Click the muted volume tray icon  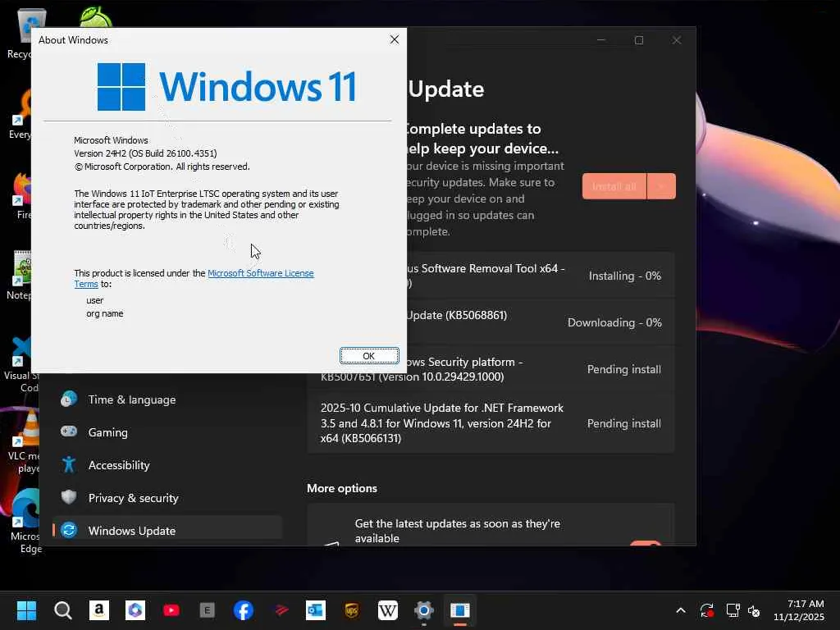[x=754, y=610]
